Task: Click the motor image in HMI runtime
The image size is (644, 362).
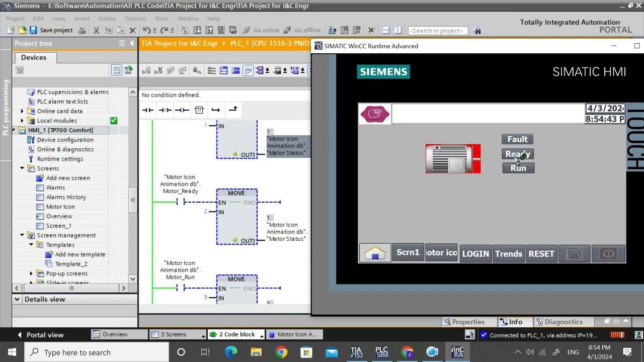Action: (x=453, y=159)
